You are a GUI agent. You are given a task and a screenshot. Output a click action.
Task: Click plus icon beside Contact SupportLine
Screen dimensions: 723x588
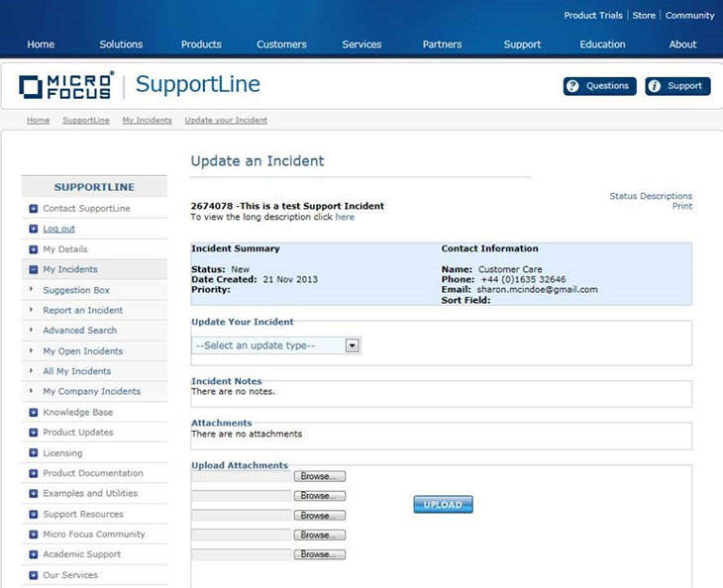pos(34,209)
